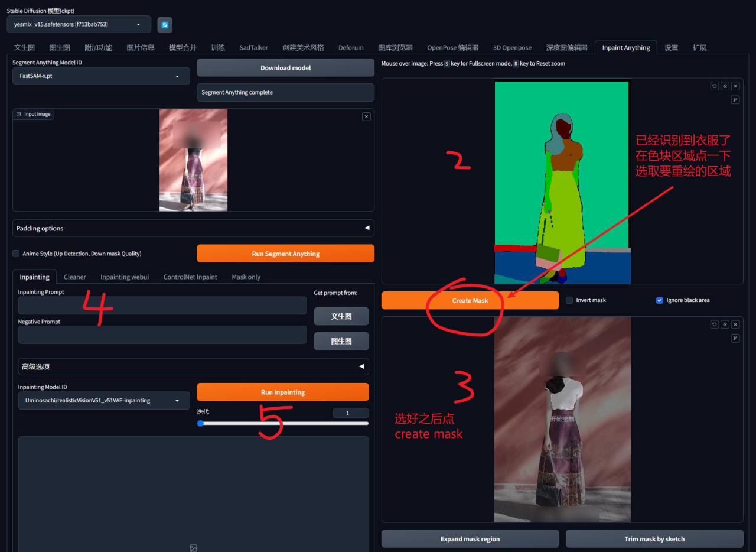Open brush tool on segmentation image
The width and height of the screenshot is (756, 552).
[x=735, y=100]
